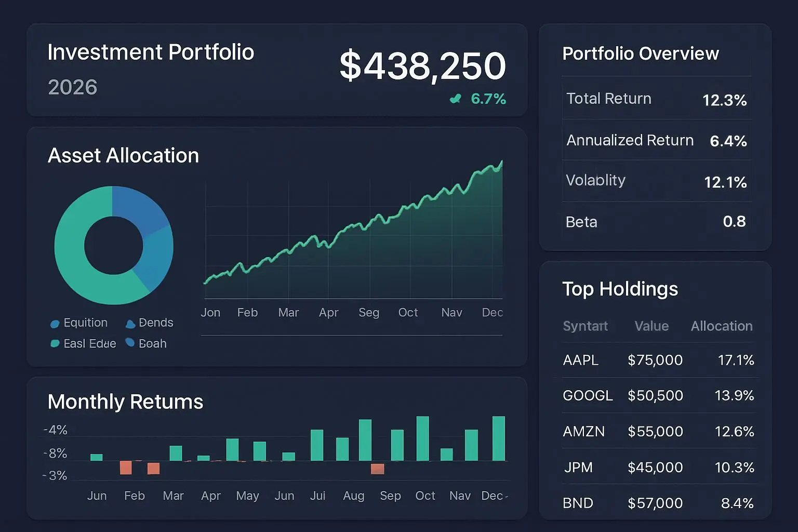Click the red negative bar above Feb
The height and width of the screenshot is (532, 798).
(x=126, y=468)
